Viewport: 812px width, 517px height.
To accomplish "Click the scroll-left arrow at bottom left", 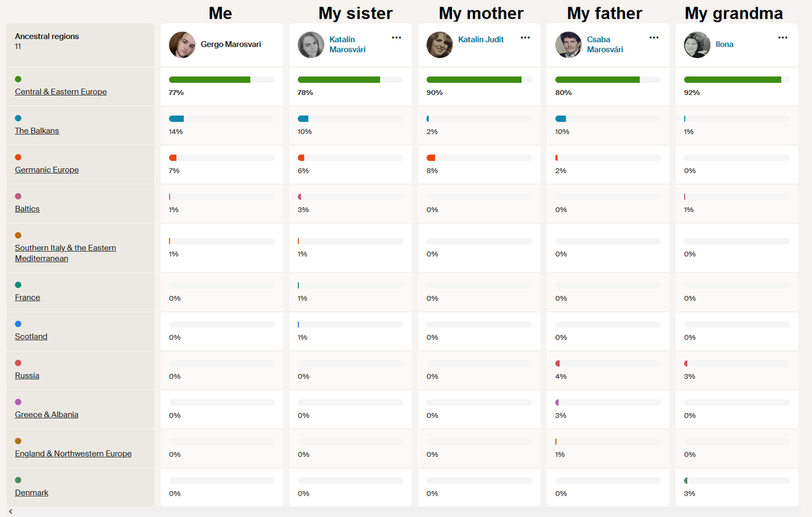I will (10, 512).
